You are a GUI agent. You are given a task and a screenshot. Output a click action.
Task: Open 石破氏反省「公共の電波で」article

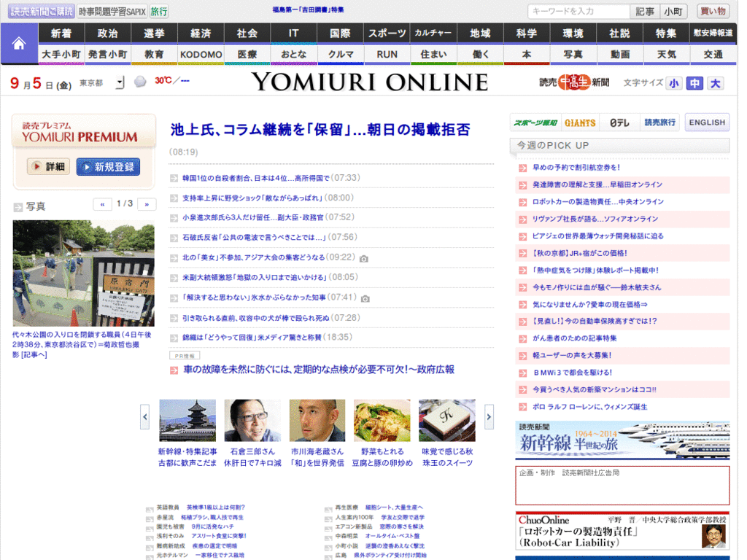[x=254, y=238]
